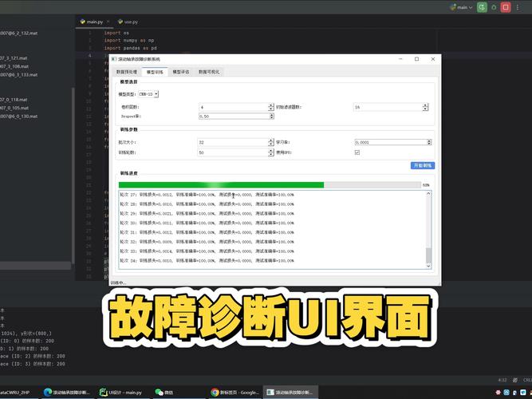Screen dimensions: 532x399
Task: Click the project panel vertical scrollbar
Action: [73, 175]
